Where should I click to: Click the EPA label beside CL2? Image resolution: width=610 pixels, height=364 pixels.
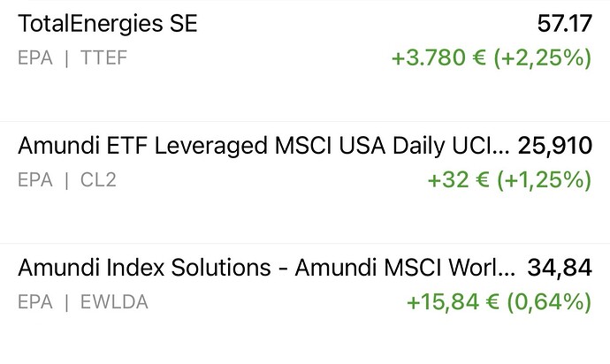34,181
